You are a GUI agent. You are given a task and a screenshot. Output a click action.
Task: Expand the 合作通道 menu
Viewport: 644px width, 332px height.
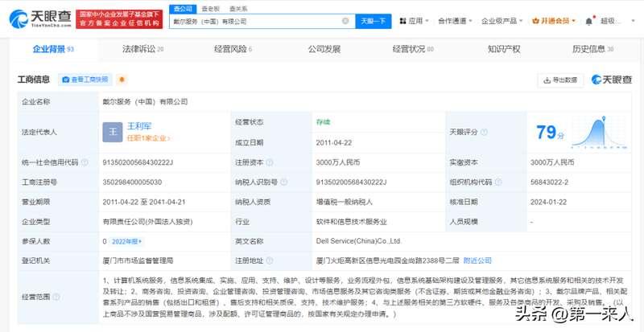tap(455, 21)
